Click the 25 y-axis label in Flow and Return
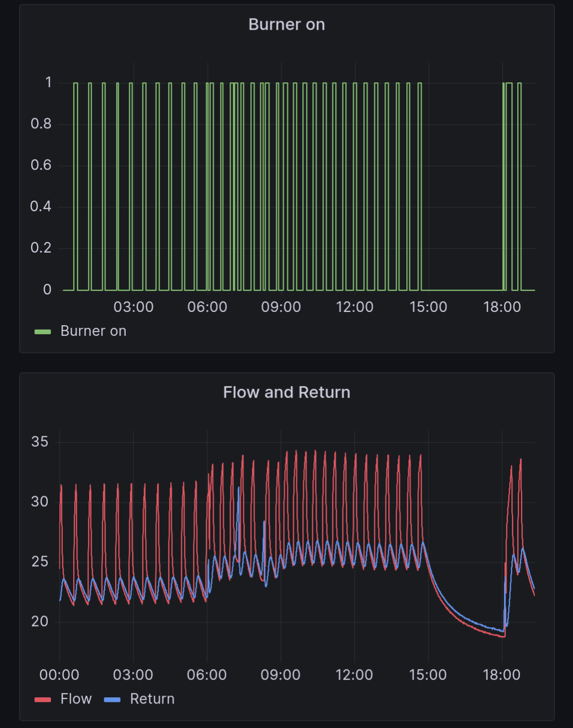 click(x=40, y=561)
